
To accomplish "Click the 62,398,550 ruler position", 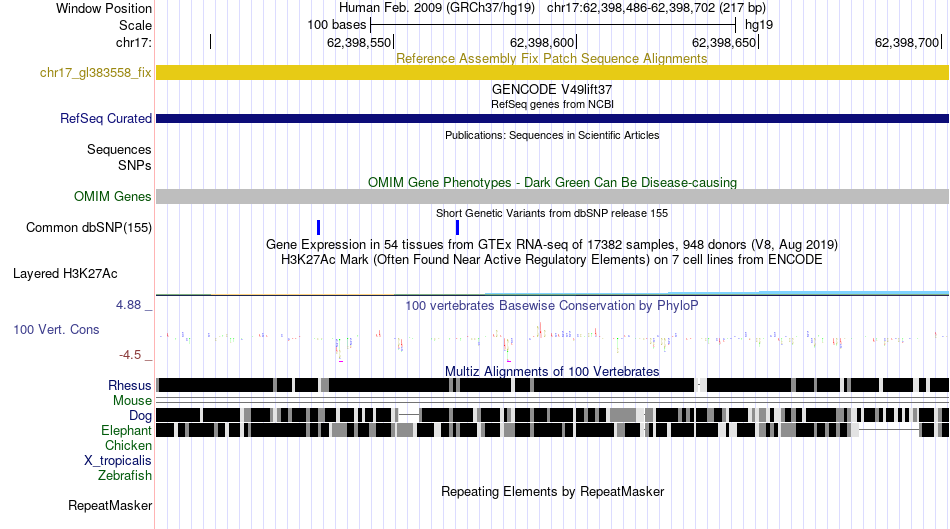I will (359, 42).
